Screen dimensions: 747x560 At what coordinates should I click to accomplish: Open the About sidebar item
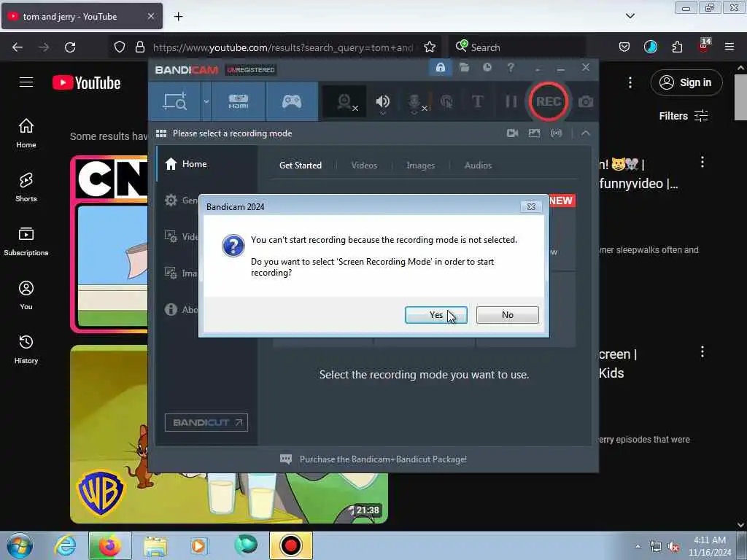pyautogui.click(x=181, y=309)
